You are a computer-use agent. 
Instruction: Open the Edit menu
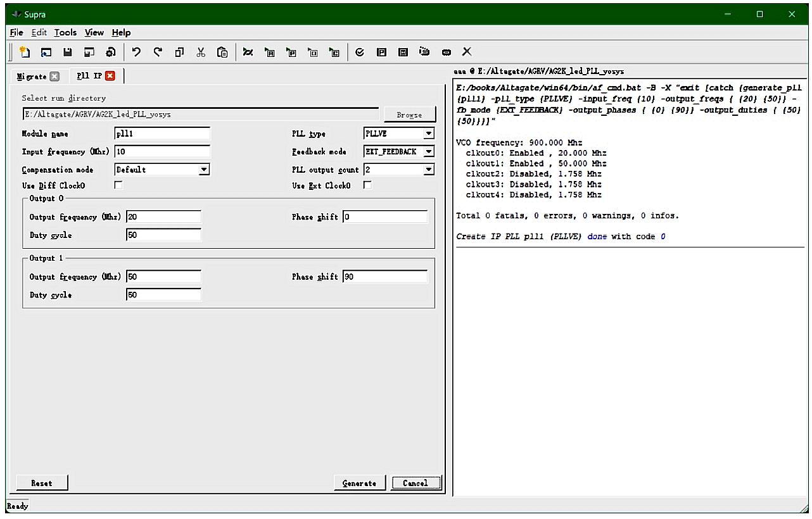39,32
